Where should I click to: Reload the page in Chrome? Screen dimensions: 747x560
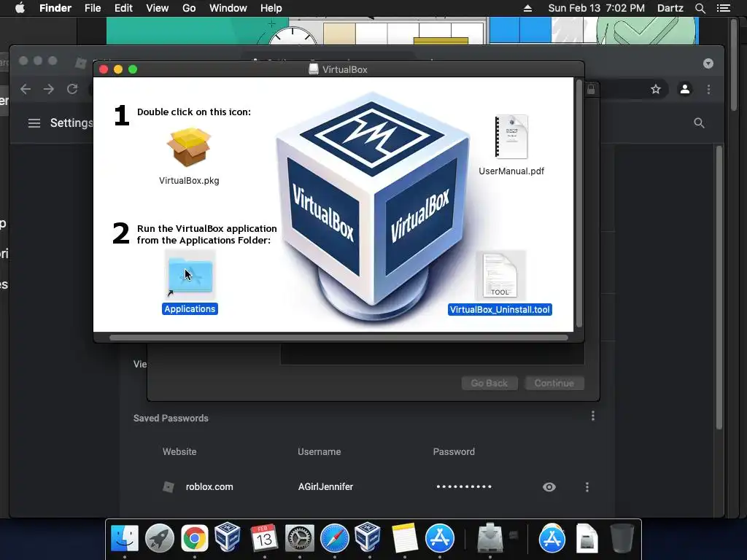[72, 89]
